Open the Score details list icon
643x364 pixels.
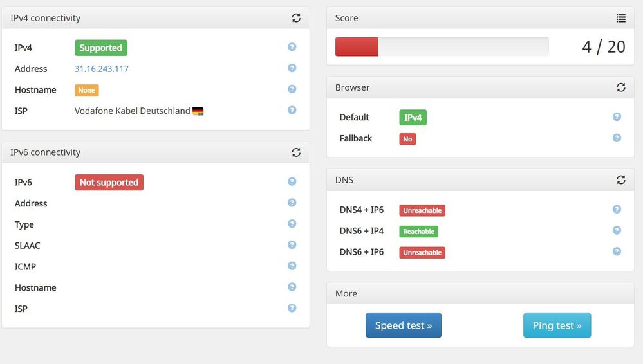pos(621,18)
